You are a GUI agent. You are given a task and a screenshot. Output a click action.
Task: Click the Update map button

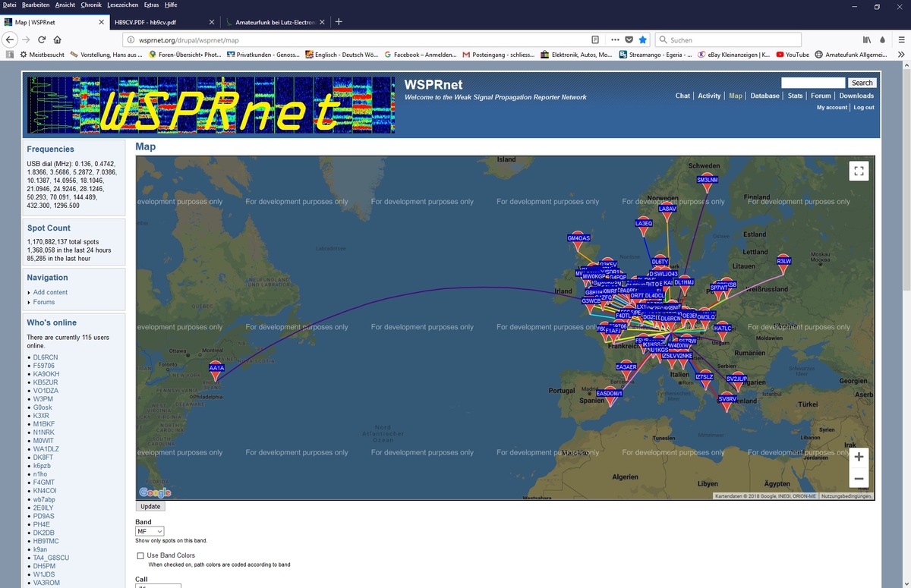coord(150,506)
